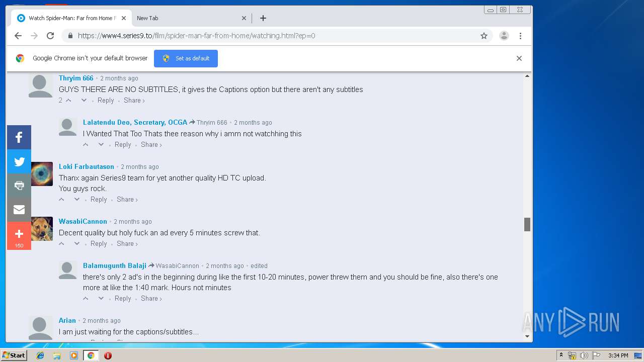Upvote Loki Farbautason's comment

coord(61,200)
